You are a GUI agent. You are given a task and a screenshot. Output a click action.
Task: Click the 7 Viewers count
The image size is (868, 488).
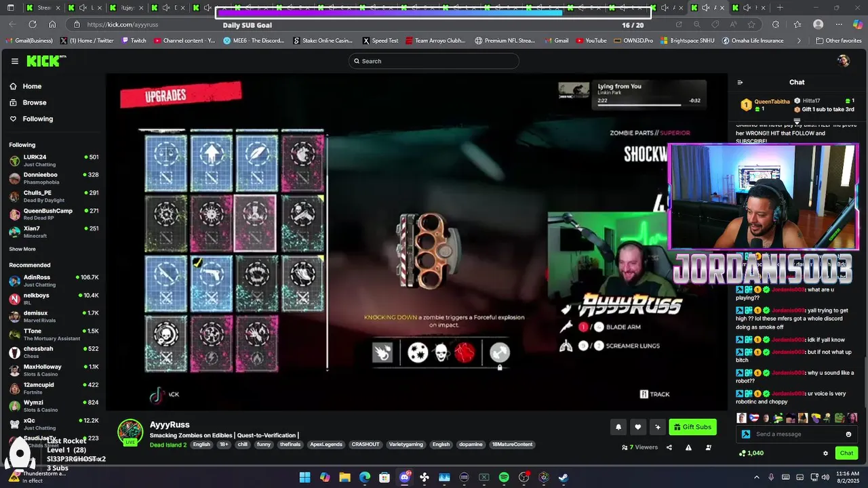click(x=639, y=447)
